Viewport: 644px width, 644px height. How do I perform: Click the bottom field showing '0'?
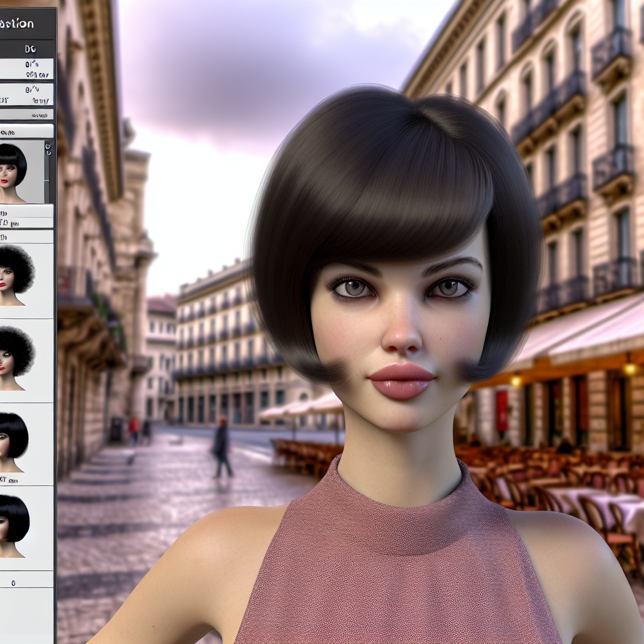(x=26, y=583)
